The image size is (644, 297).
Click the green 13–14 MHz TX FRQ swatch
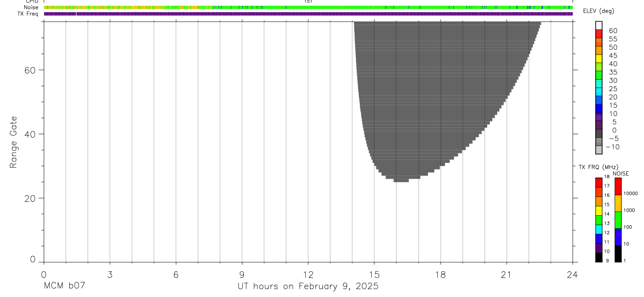pyautogui.click(x=598, y=219)
